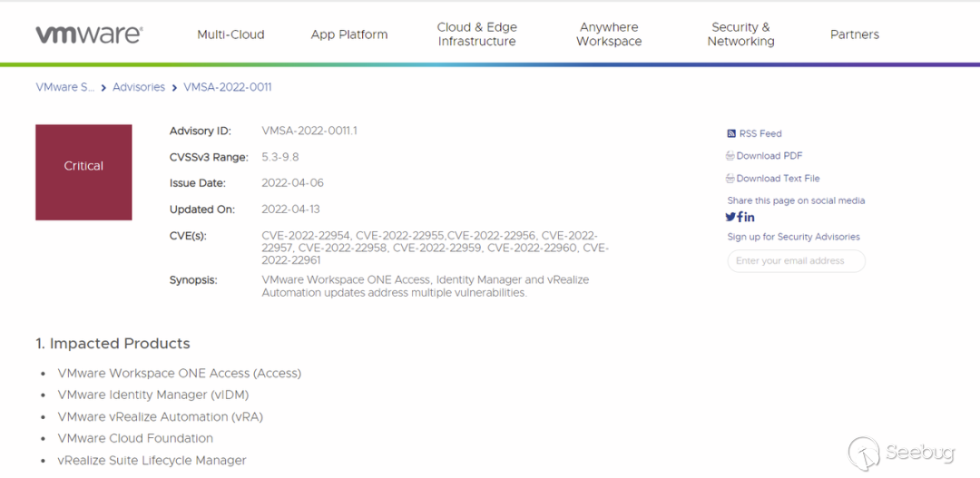Click Download Text File link text
The height and width of the screenshot is (478, 980).
[779, 178]
